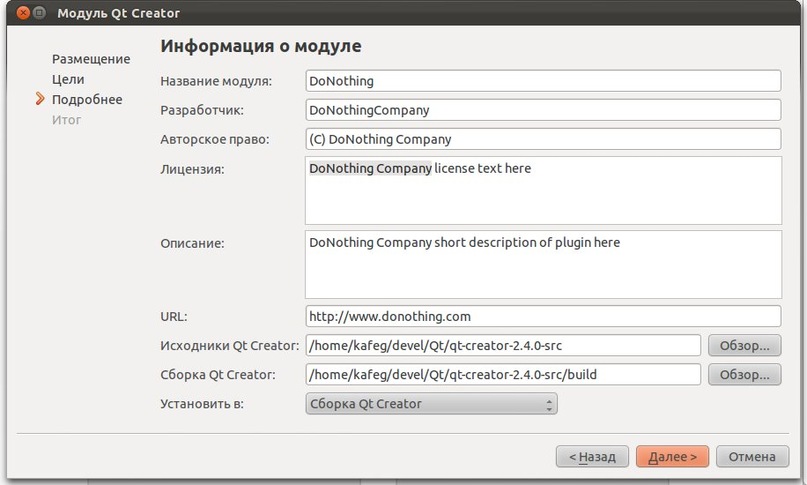
Task: Click the Отмена button
Action: click(751, 457)
